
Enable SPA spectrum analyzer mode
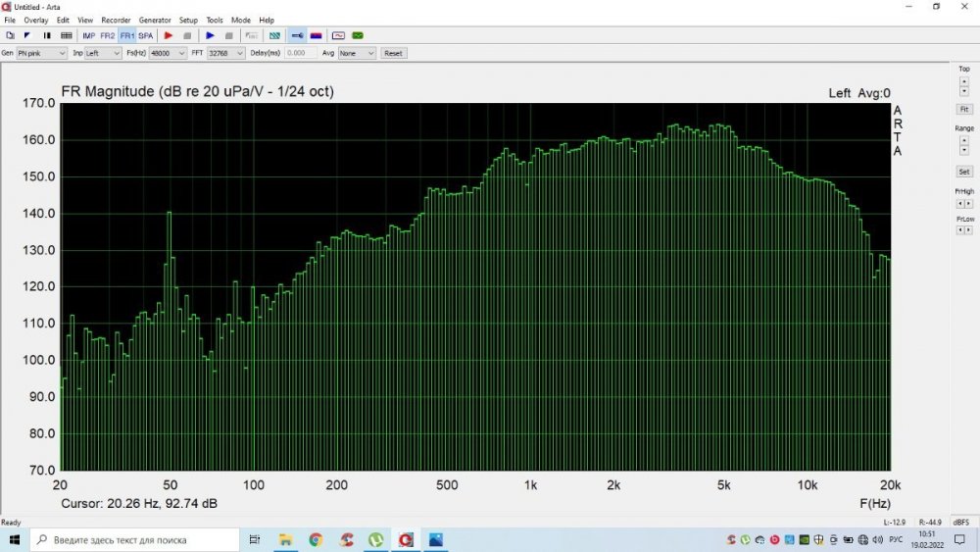pos(145,35)
